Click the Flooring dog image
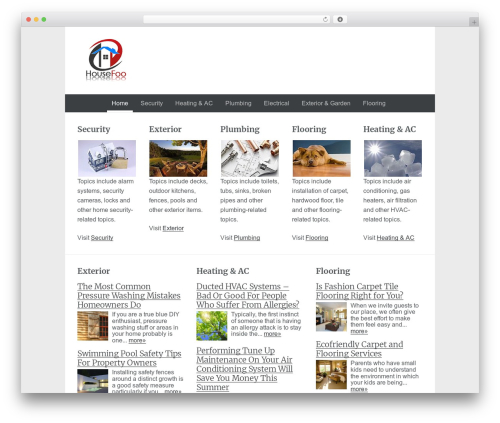 click(x=321, y=158)
